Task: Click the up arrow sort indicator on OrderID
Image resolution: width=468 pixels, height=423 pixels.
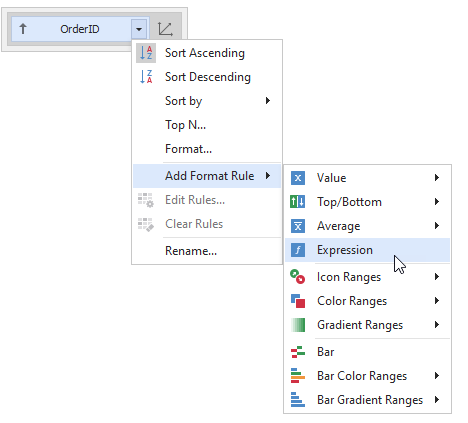Action: (23, 29)
